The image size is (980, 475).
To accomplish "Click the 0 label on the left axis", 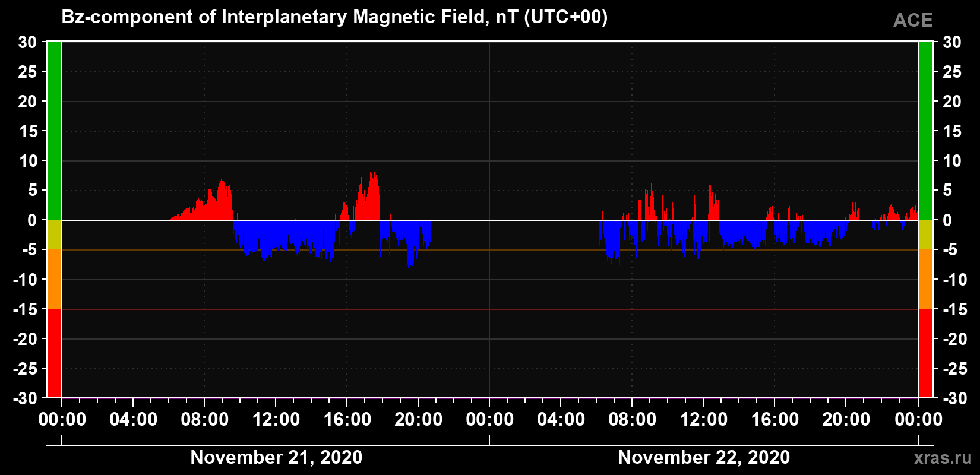I will click(x=32, y=220).
